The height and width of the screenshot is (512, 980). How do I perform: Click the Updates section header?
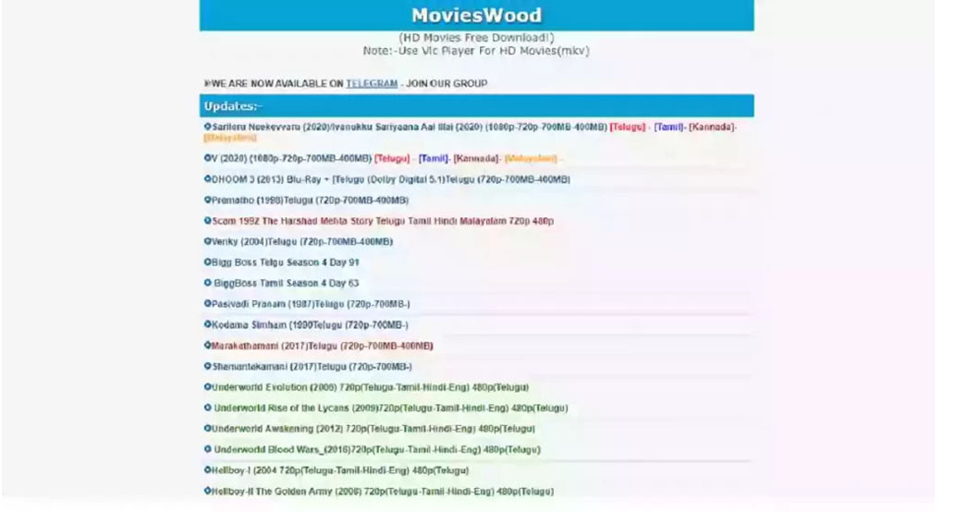[476, 106]
